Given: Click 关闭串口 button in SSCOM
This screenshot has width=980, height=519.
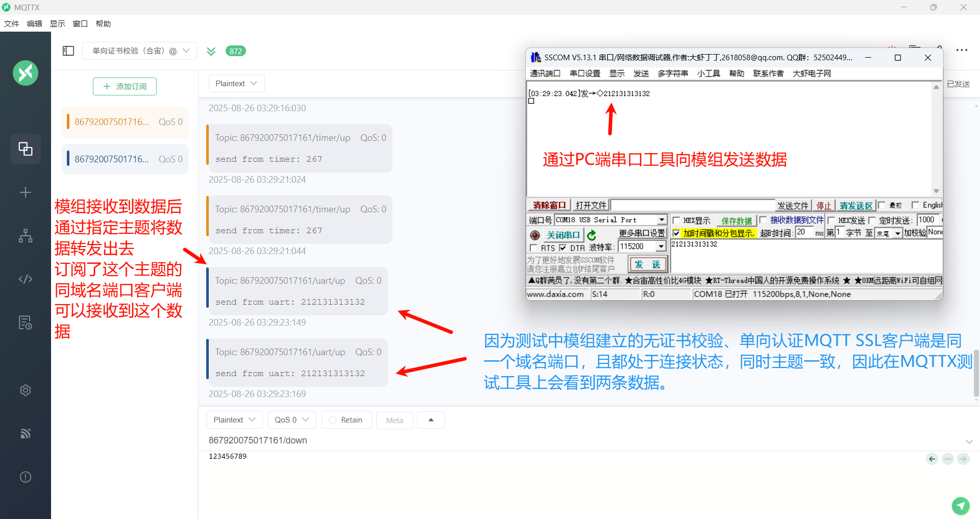Looking at the screenshot, I should pos(563,235).
